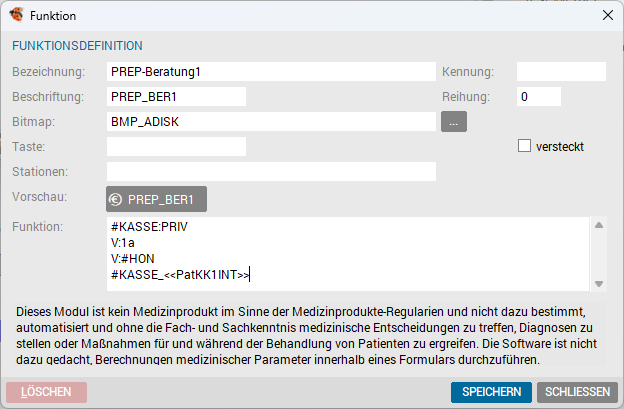
Task: Click the empty Taste input field
Action: pos(176,146)
